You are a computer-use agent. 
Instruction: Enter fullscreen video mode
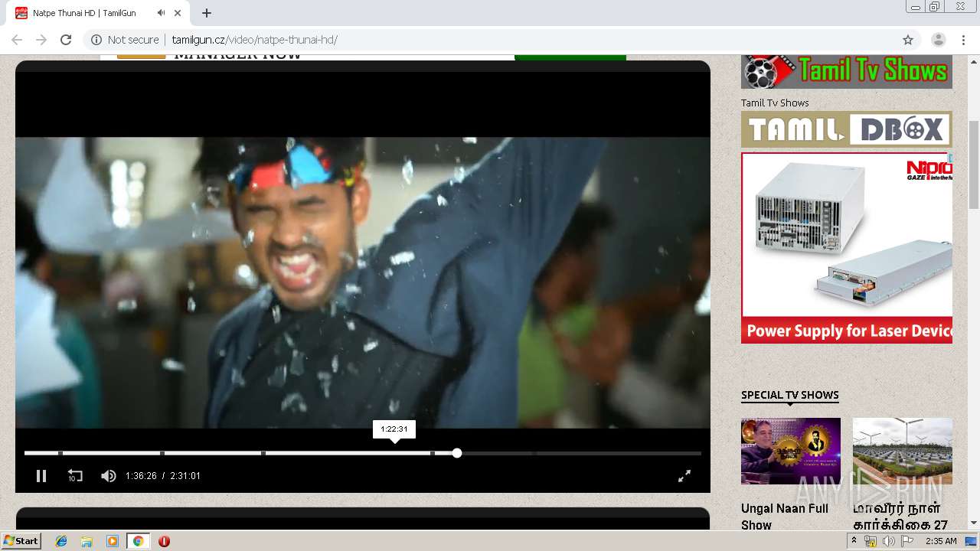coord(684,476)
